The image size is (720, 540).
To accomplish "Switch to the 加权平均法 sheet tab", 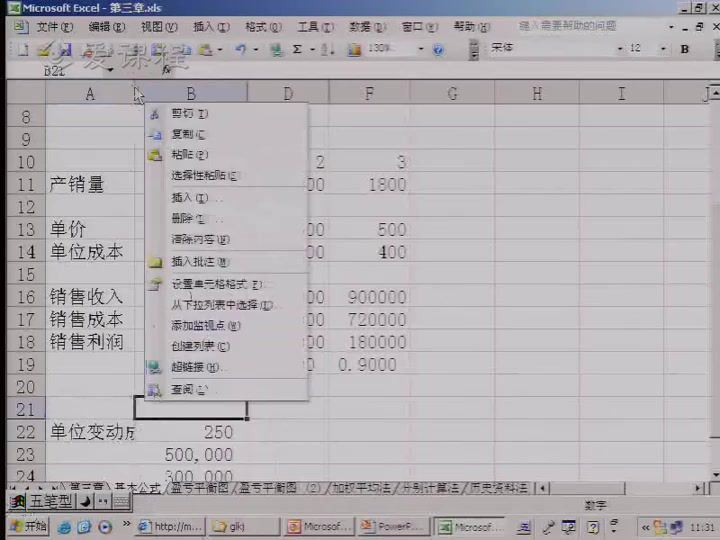I will click(361, 488).
